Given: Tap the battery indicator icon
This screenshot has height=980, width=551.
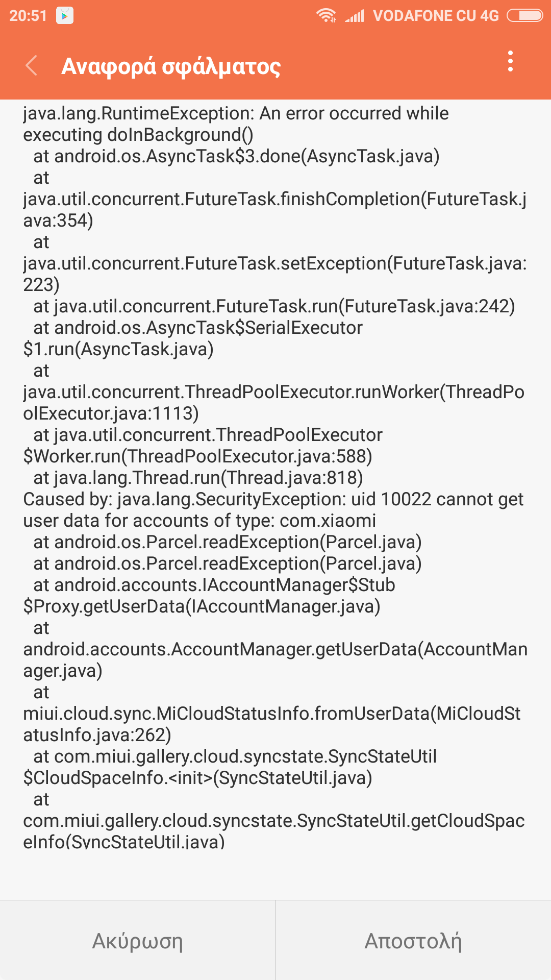Looking at the screenshot, I should click(x=525, y=16).
